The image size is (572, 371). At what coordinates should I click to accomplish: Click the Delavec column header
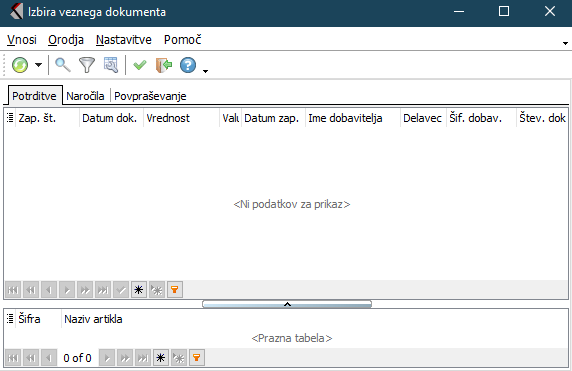tap(423, 118)
